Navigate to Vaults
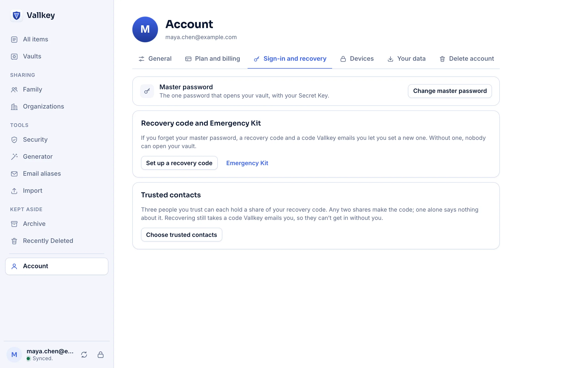588x368 pixels. tap(57, 57)
